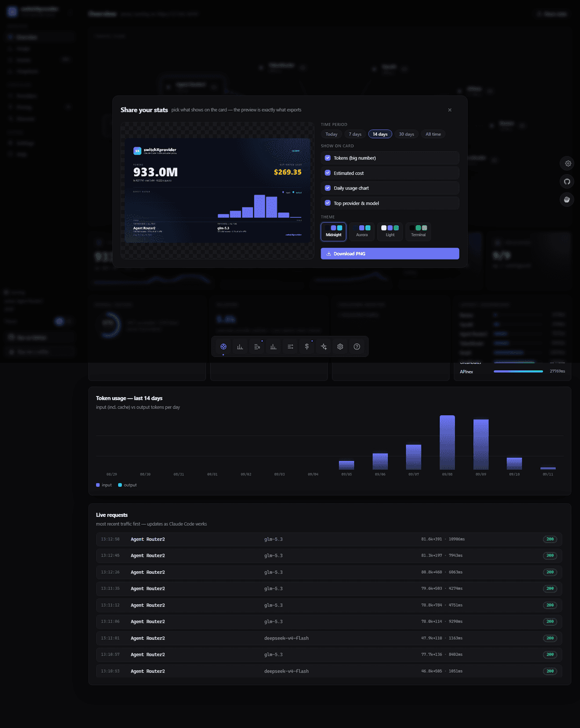Click Agent Router2 in the 13:11:35 row
This screenshot has width=580, height=728.
click(x=148, y=589)
